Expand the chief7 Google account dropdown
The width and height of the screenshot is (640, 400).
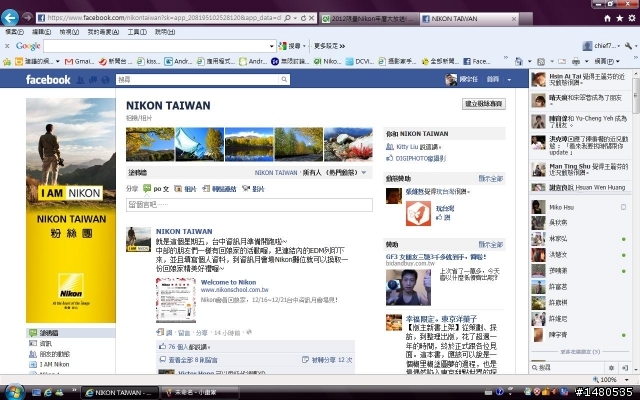coord(619,46)
